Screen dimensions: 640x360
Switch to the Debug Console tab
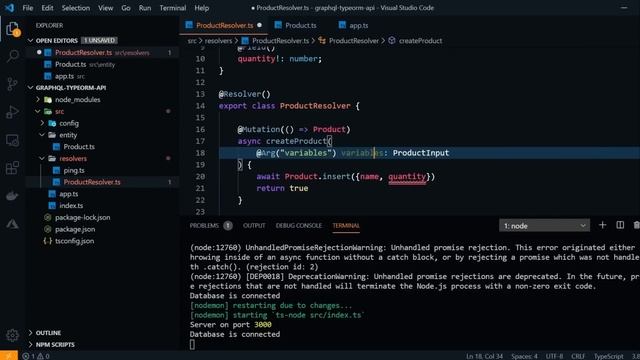[x=299, y=226]
